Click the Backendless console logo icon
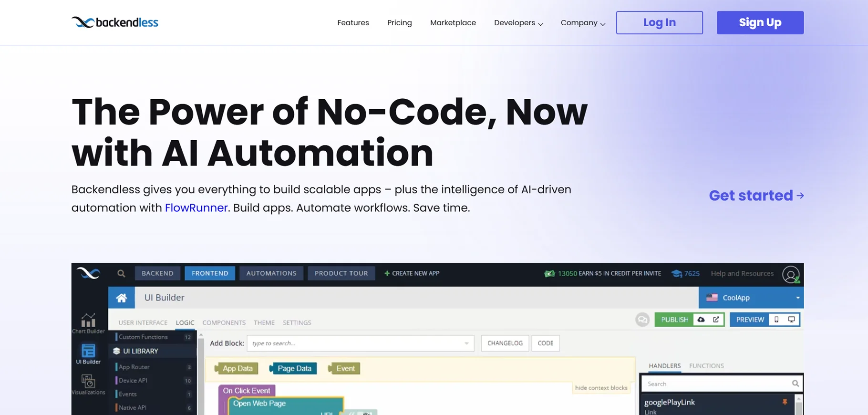Viewport: 868px width, 415px height. pos(89,273)
